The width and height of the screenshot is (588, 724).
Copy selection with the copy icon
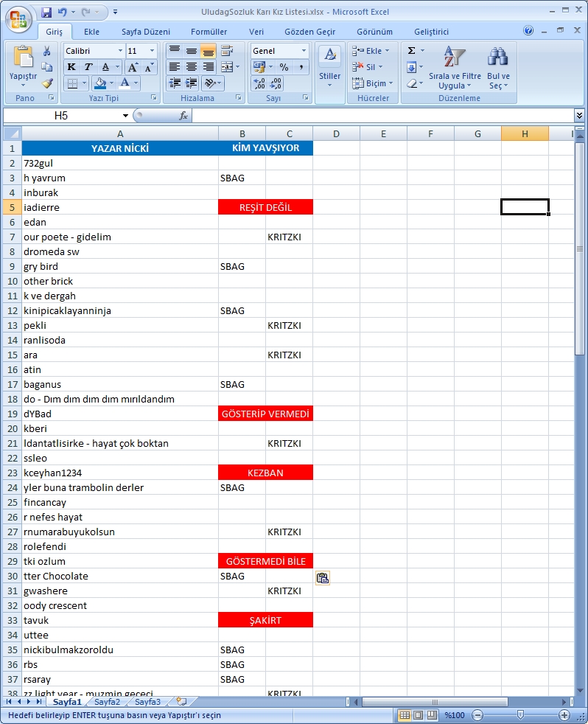coord(47,67)
